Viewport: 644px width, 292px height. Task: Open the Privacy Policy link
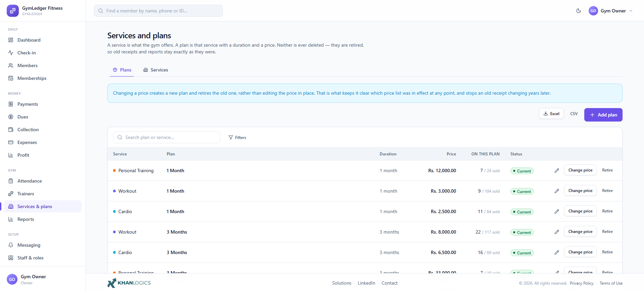[582, 283]
